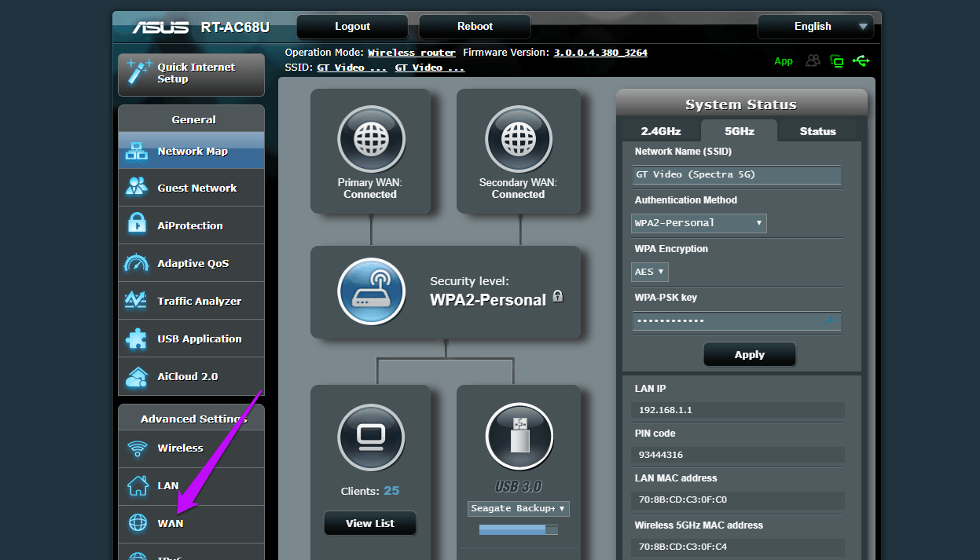This screenshot has height=560, width=980.
Task: Launch the Quick Internet Setup wizard
Action: [x=191, y=74]
